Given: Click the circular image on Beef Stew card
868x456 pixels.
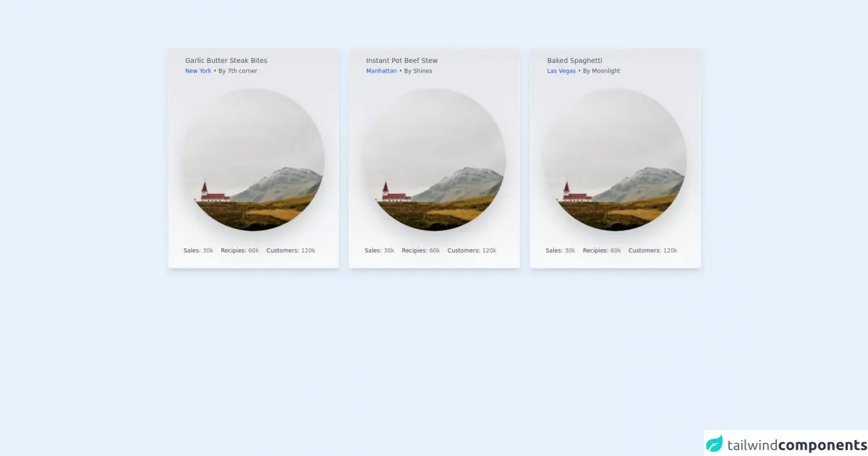Looking at the screenshot, I should point(434,159).
